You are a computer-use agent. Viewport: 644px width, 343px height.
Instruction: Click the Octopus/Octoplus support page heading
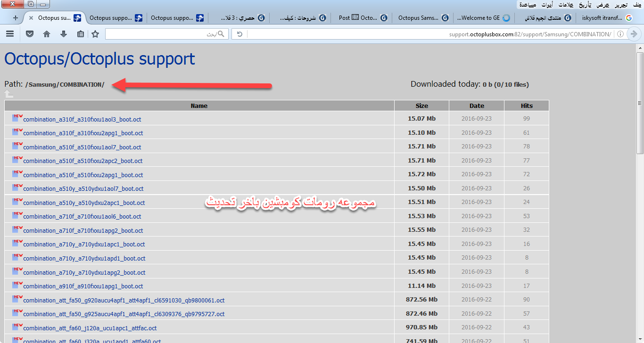[99, 59]
